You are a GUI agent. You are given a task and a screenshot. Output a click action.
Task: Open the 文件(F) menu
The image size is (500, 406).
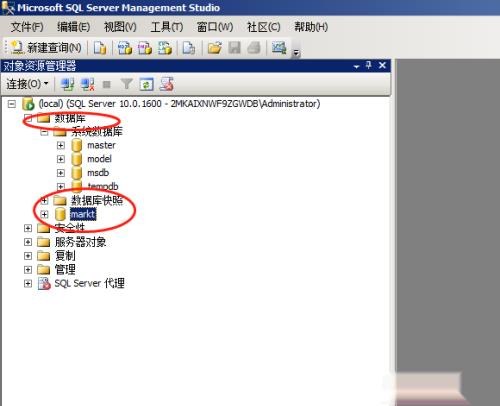point(27,27)
